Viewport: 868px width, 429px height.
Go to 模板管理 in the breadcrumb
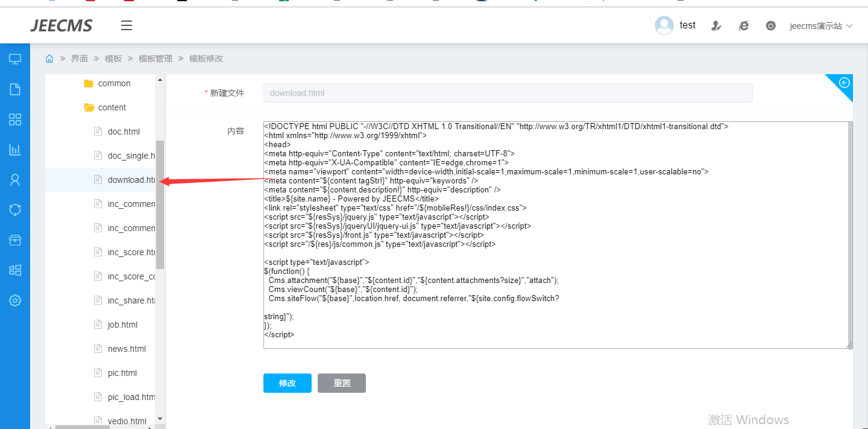[x=155, y=59]
